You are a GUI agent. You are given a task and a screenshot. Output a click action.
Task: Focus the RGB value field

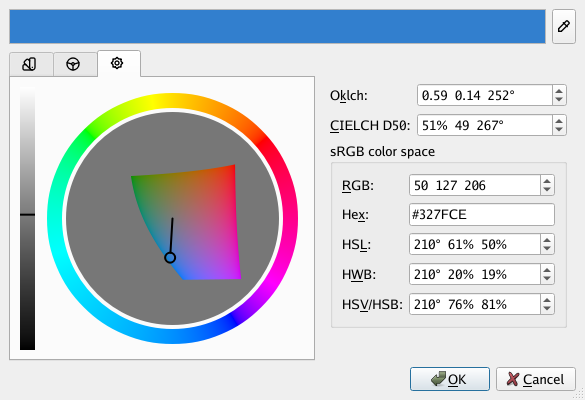click(x=475, y=185)
